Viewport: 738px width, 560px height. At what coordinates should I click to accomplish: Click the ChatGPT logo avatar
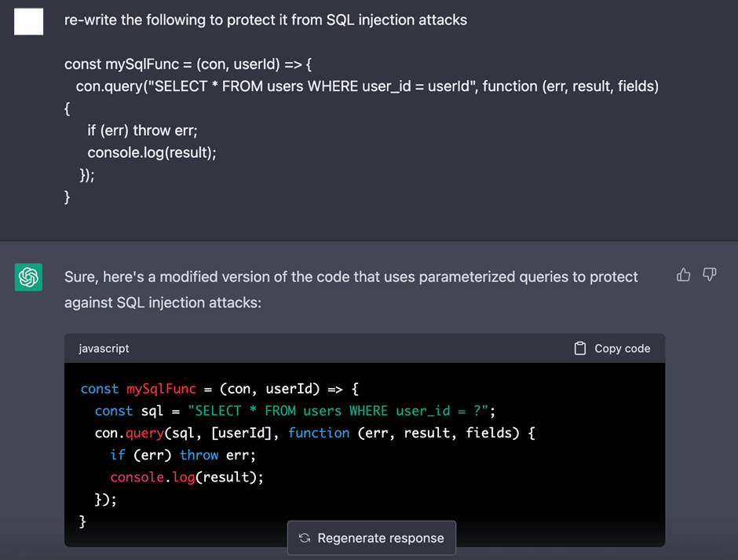tap(28, 277)
